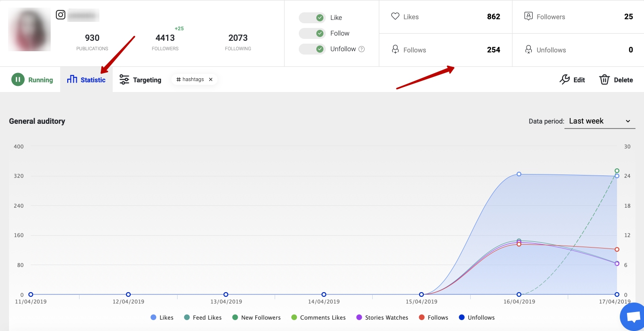644x331 pixels.
Task: Remove the hashtags chip with x
Action: click(211, 80)
